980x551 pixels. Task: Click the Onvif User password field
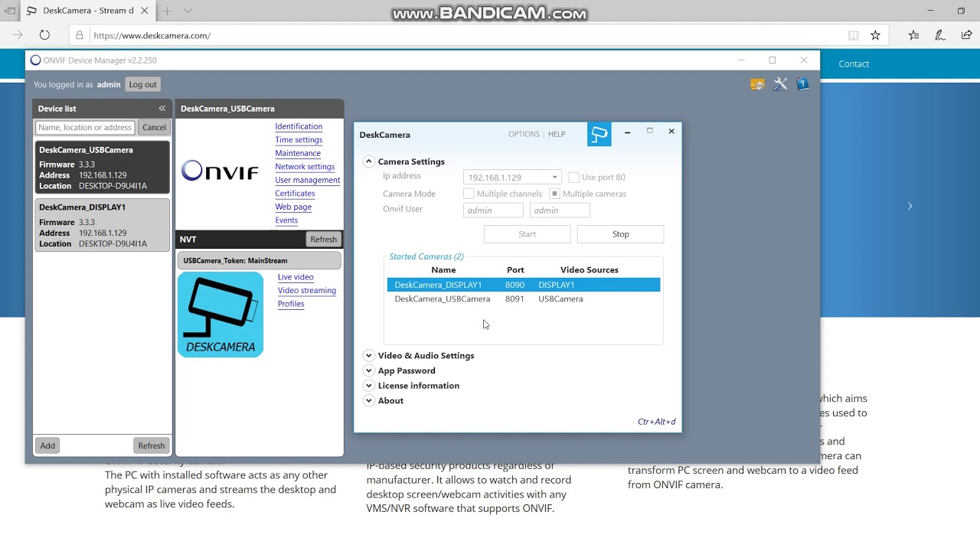coord(560,210)
